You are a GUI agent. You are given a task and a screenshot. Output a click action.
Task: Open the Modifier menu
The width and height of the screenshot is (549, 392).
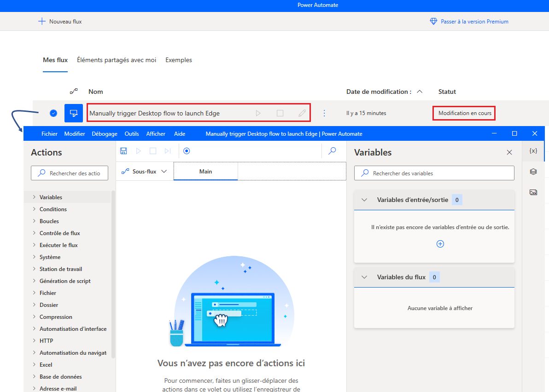[x=75, y=133]
